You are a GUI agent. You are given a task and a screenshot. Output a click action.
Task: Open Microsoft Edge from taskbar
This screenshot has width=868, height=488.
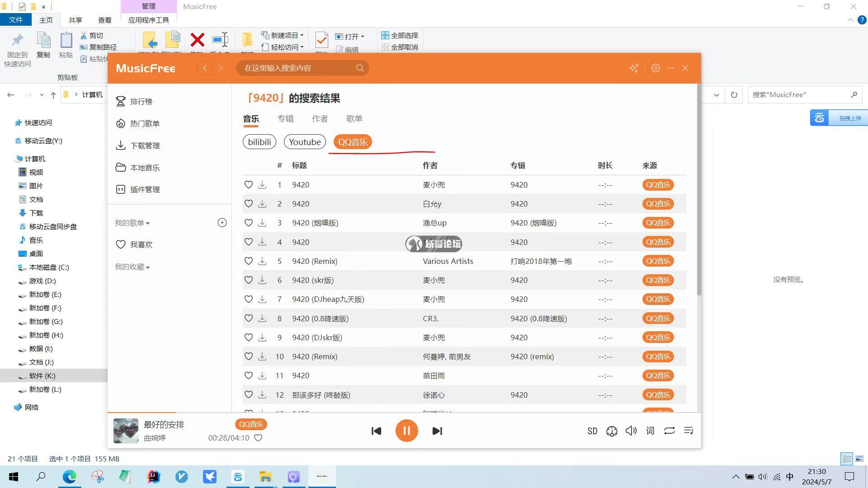coord(70,477)
